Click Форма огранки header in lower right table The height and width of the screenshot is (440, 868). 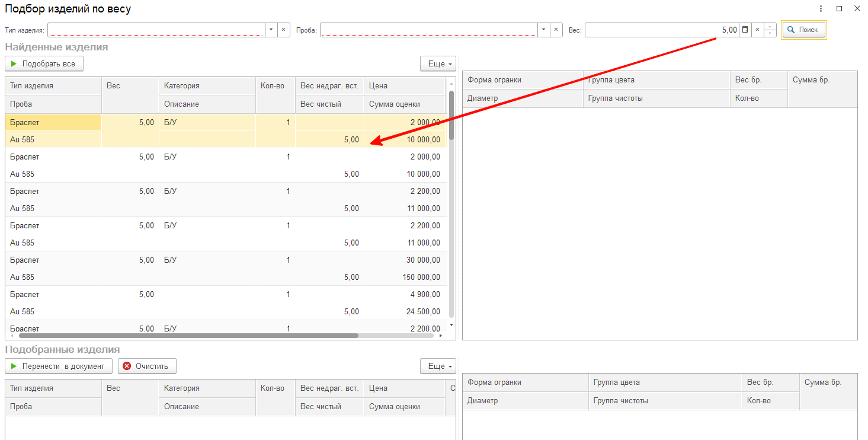[526, 382]
